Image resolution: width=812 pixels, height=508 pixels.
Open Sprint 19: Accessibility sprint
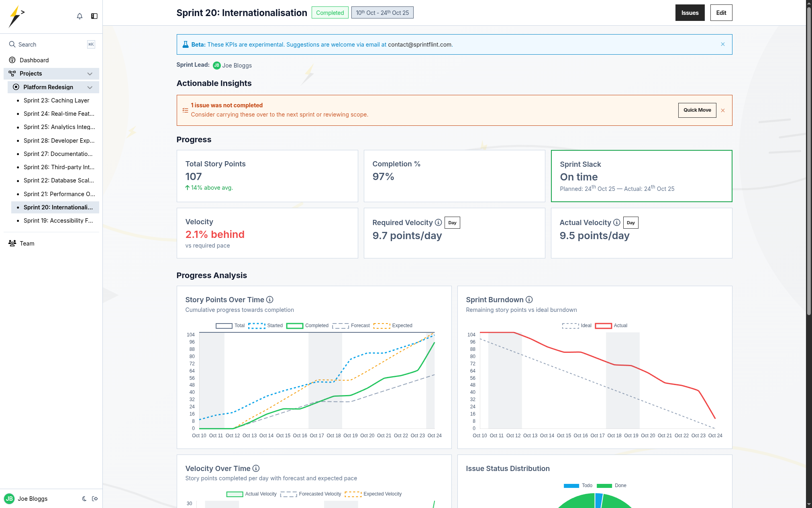(x=58, y=220)
